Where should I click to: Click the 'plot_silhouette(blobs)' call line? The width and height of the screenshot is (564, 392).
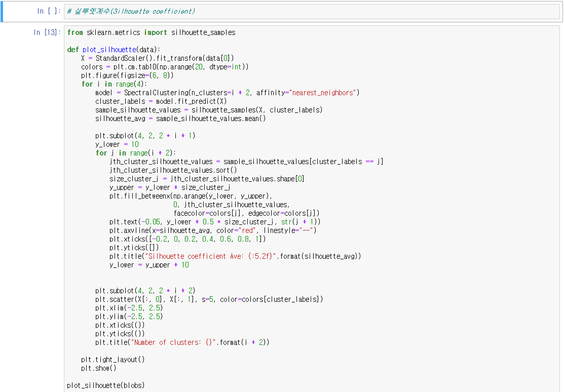coord(106,386)
